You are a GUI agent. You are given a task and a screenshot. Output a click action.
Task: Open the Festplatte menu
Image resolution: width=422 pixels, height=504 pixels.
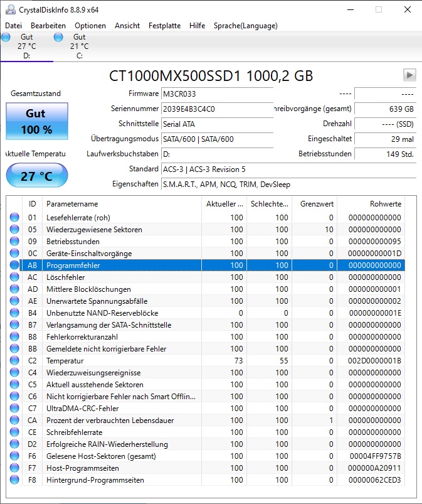pyautogui.click(x=164, y=26)
